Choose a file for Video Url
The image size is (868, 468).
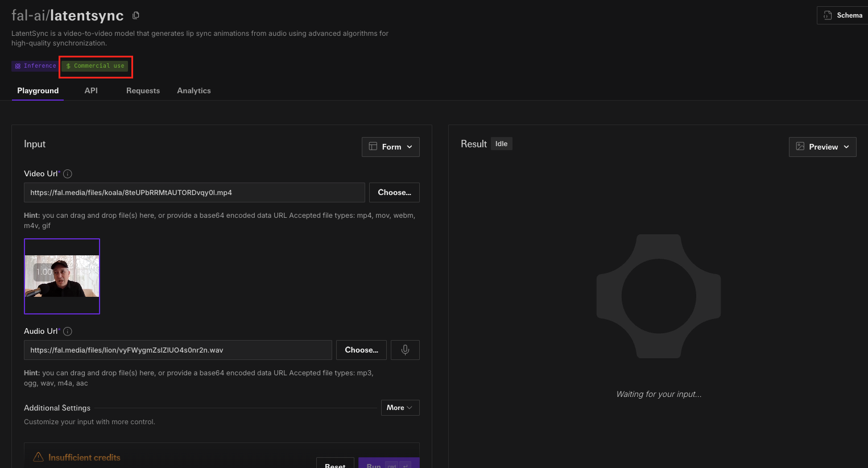pyautogui.click(x=394, y=193)
